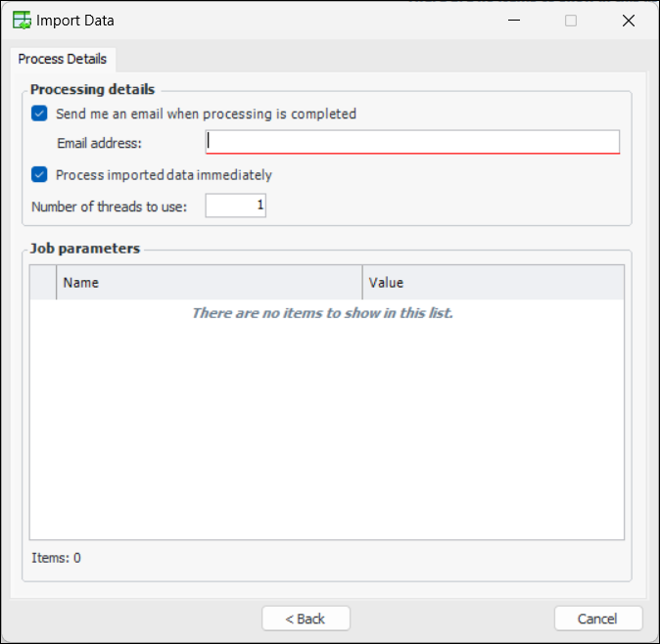Sort by the Name column header
This screenshot has height=644, width=660.
(209, 283)
